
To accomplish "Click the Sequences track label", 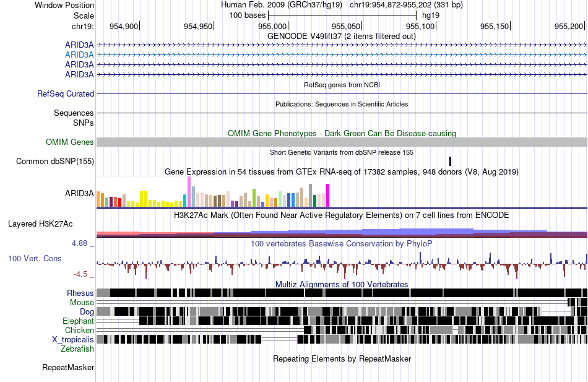I will (x=74, y=113).
